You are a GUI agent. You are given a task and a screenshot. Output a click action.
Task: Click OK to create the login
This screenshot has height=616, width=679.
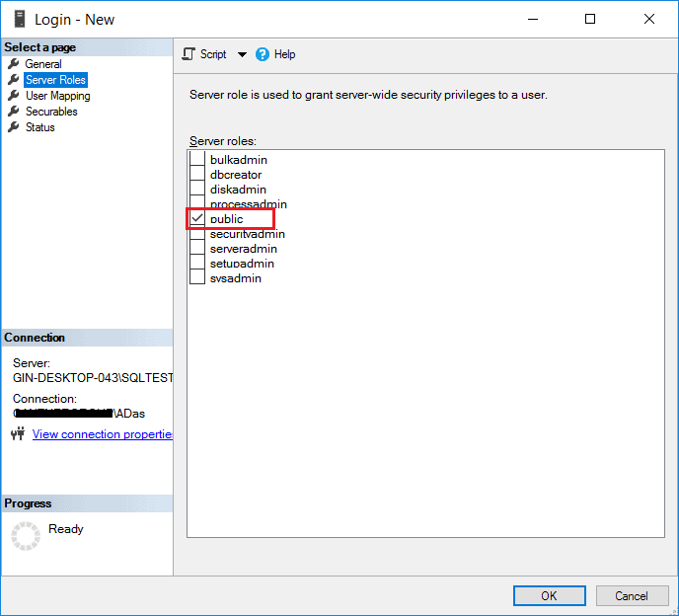click(x=549, y=595)
